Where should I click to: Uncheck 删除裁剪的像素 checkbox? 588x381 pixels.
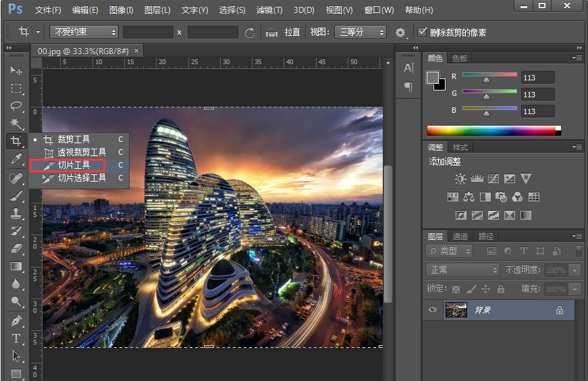click(x=423, y=32)
